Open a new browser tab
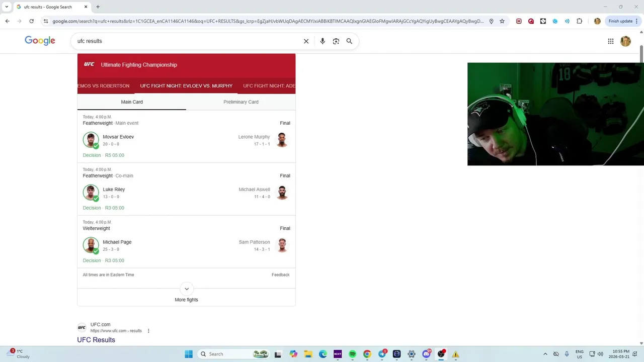This screenshot has width=644, height=362. [98, 7]
